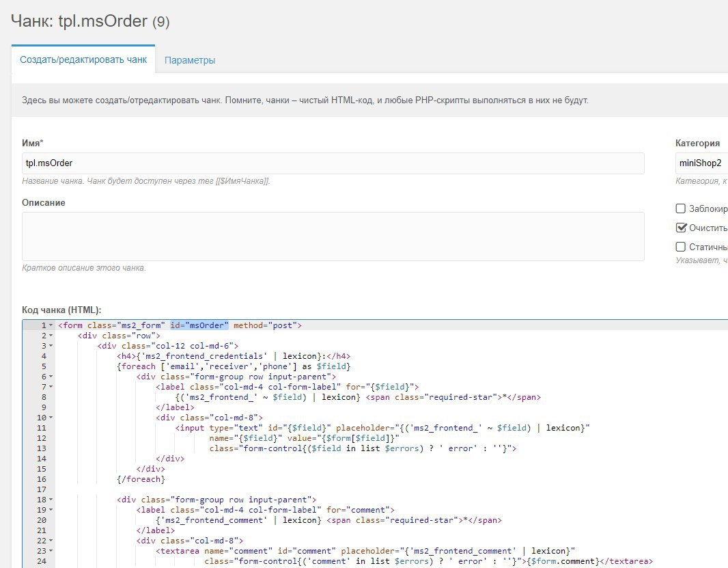The image size is (728, 568).
Task: Collapse the code fold at line 19
Action: 51,510
